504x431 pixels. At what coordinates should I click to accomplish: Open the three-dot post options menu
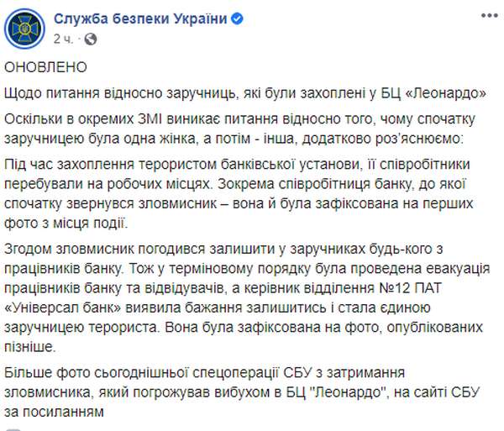point(487,16)
